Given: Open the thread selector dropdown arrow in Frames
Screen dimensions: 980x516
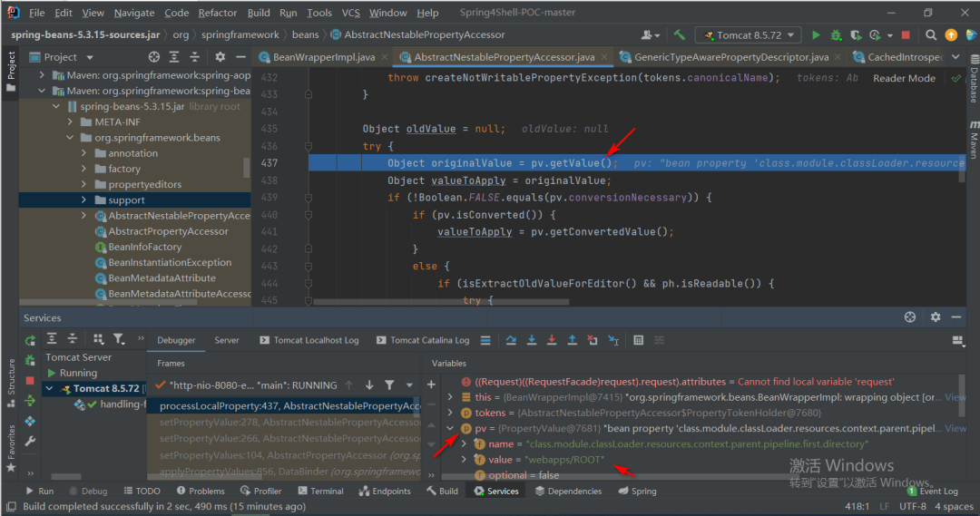Looking at the screenshot, I should pos(409,385).
